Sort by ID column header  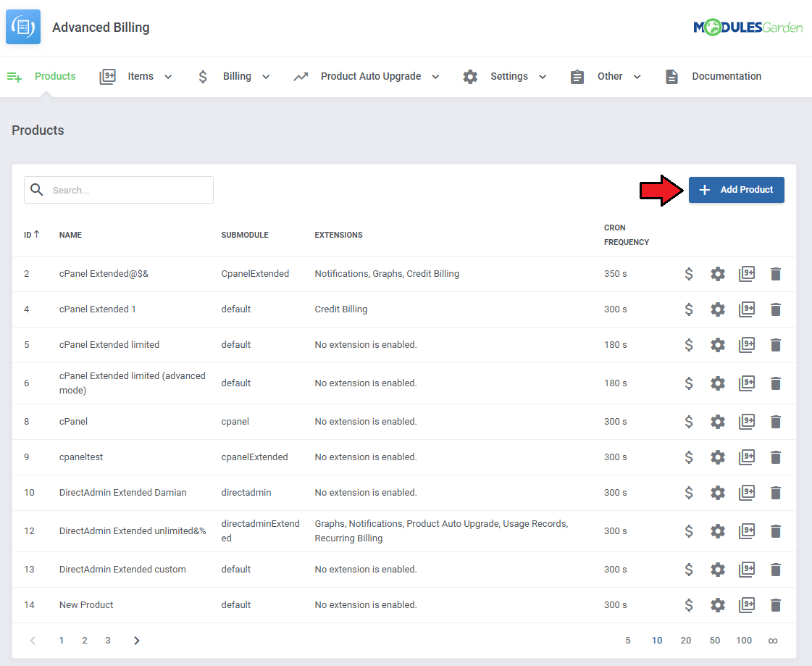coord(32,235)
